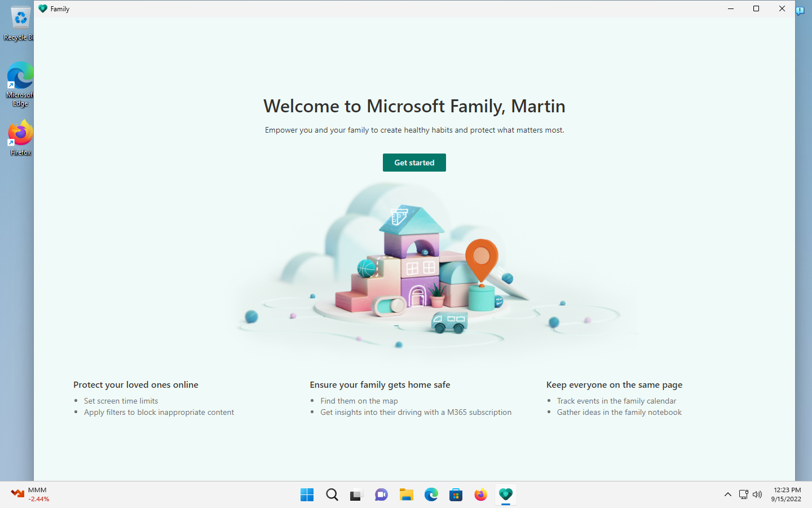
Task: Click 'Gather ideas in the family notebook'
Action: (620, 412)
